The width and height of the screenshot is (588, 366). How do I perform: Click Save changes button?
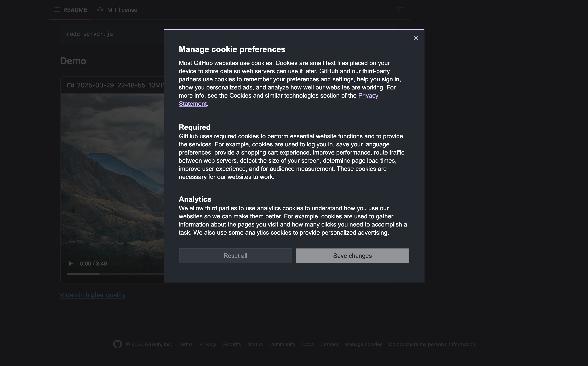click(352, 256)
